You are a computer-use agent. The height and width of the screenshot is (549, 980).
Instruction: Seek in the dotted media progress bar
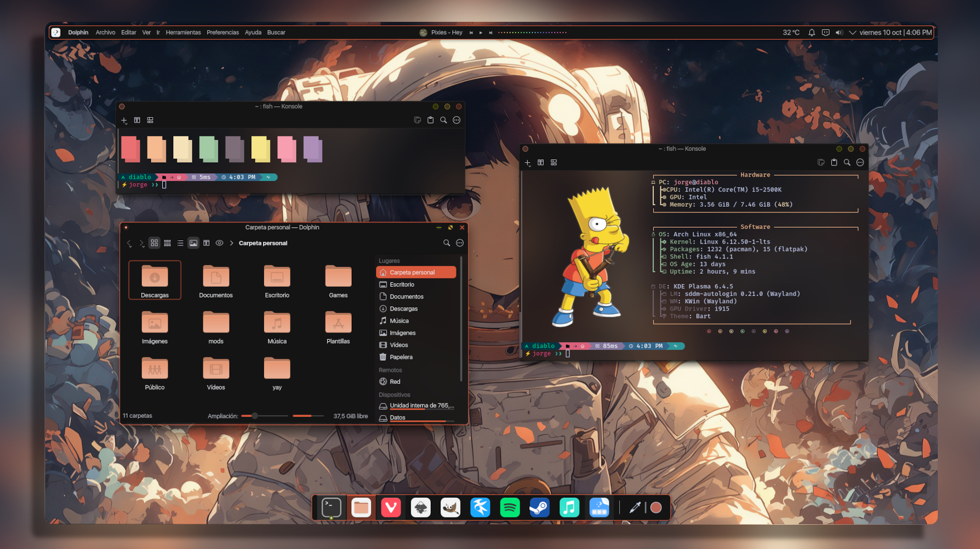coord(532,33)
